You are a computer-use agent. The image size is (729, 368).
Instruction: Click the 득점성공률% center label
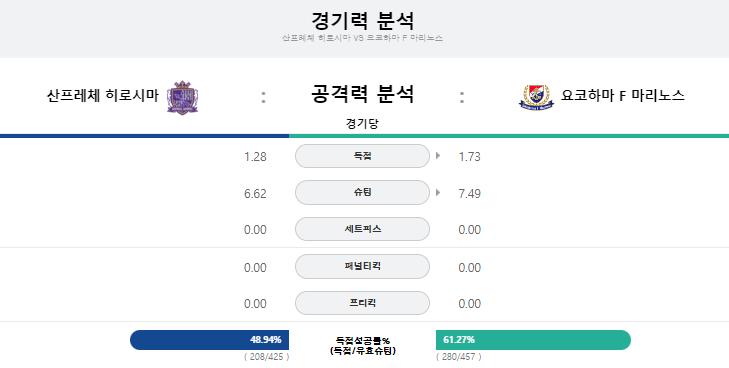(362, 341)
